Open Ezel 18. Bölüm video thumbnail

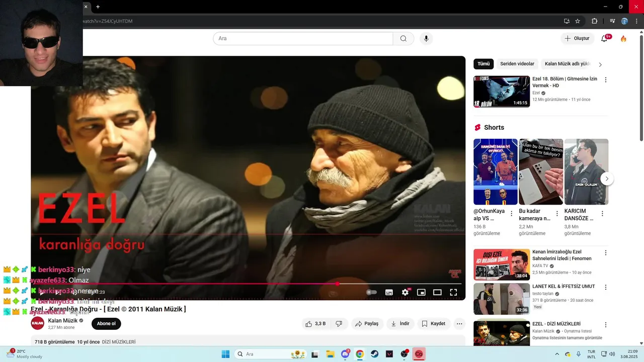pos(502,92)
